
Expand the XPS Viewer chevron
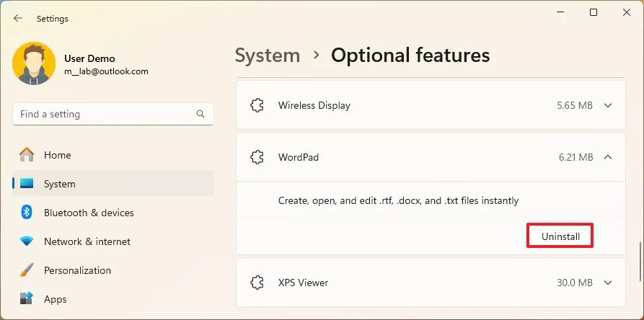(x=608, y=283)
